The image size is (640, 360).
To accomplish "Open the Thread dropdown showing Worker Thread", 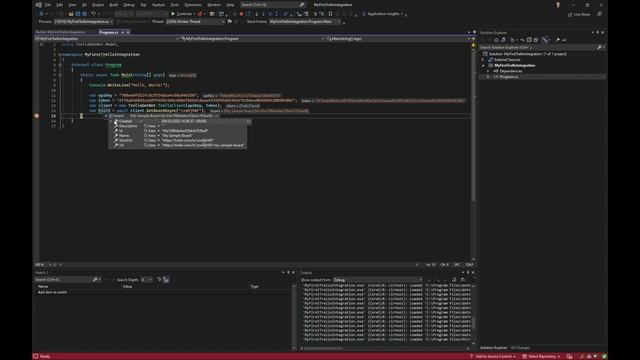I will (x=195, y=22).
